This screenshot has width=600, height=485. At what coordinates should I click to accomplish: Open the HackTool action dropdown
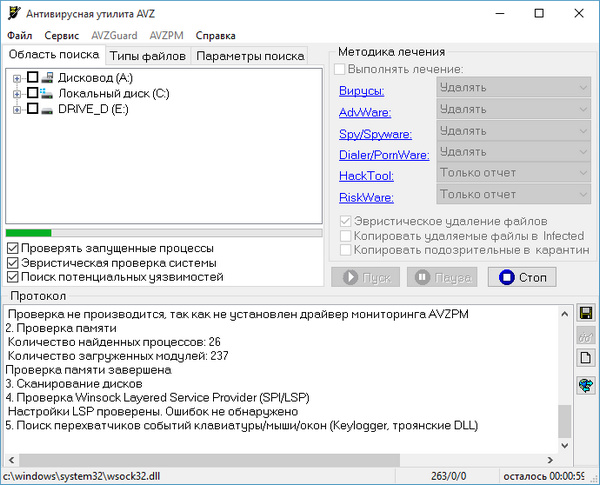(x=514, y=174)
